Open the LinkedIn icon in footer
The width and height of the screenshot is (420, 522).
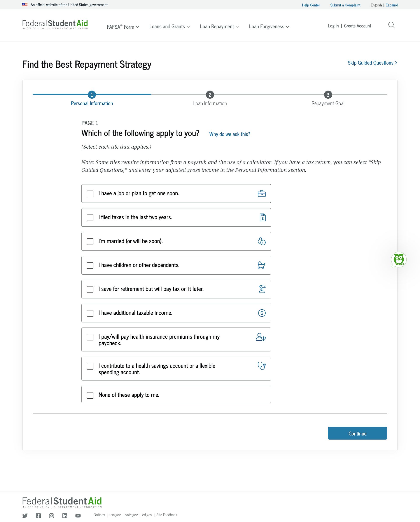[65, 515]
